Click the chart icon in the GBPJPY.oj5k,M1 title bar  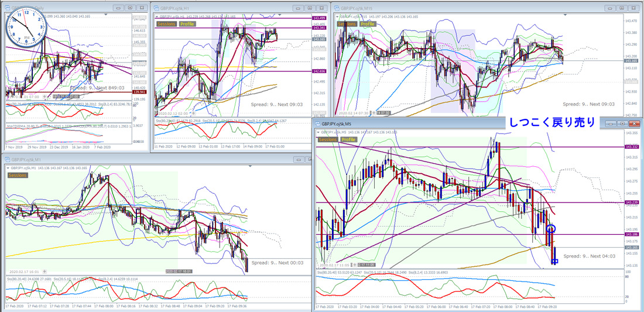(x=8, y=159)
